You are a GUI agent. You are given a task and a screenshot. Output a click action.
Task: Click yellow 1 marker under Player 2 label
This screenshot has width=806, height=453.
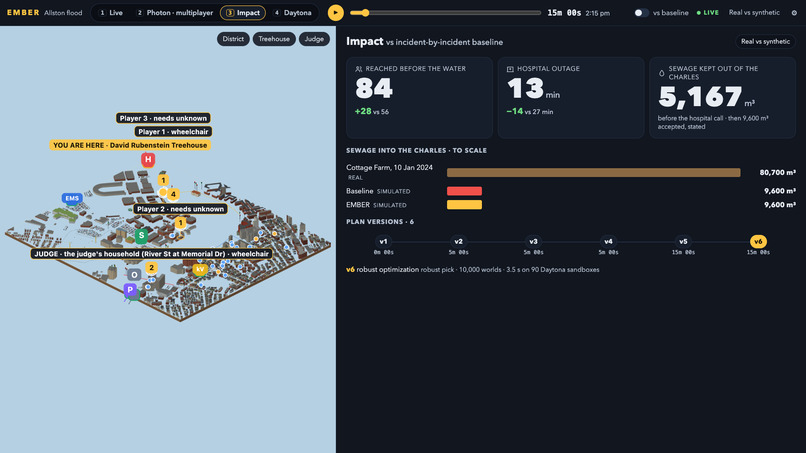pyautogui.click(x=180, y=223)
